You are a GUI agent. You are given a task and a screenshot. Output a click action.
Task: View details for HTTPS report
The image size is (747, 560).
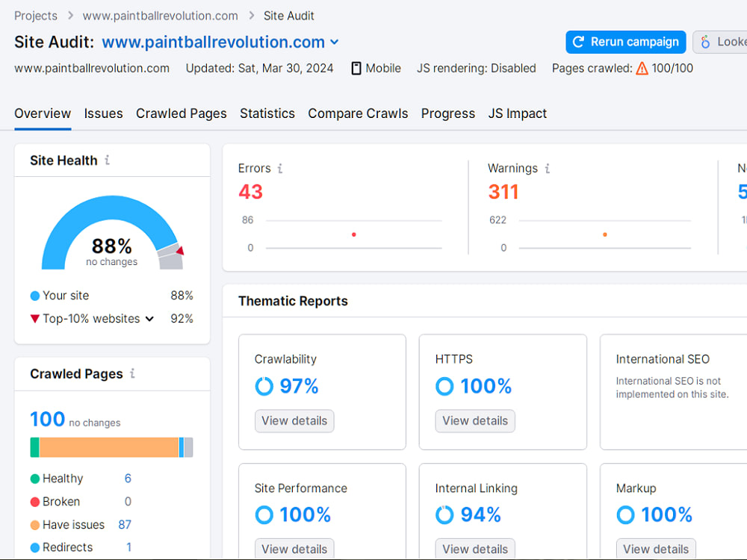(475, 421)
